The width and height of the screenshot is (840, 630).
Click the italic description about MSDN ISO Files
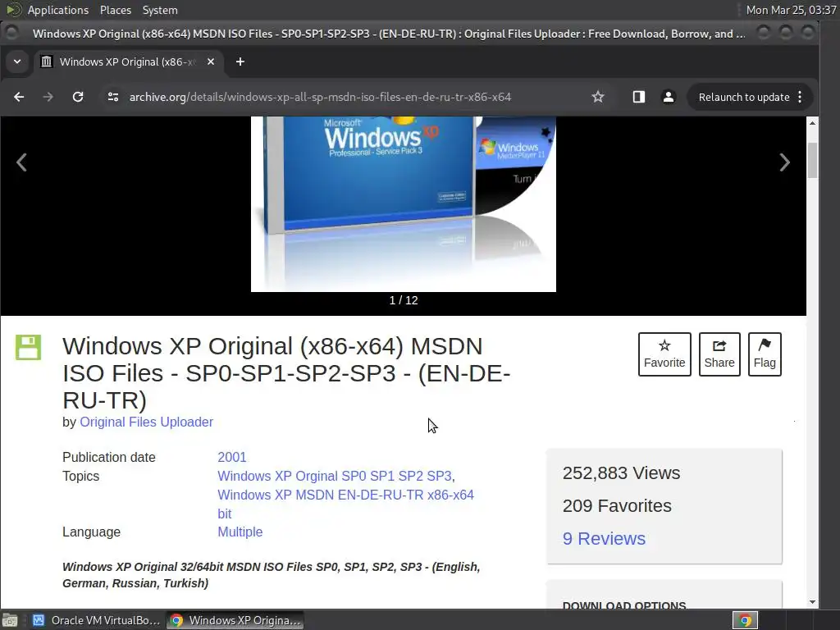(271, 575)
